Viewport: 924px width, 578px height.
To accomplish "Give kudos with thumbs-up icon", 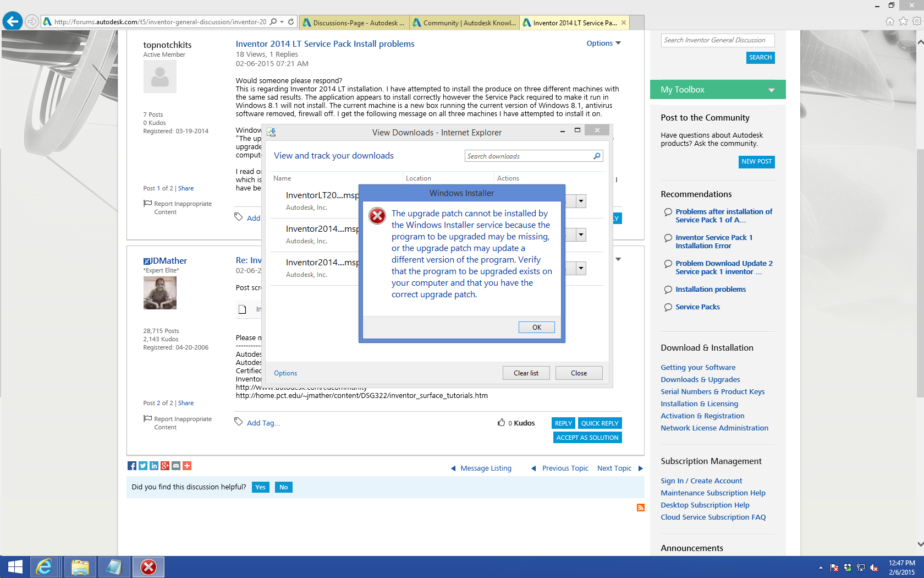I will point(501,422).
